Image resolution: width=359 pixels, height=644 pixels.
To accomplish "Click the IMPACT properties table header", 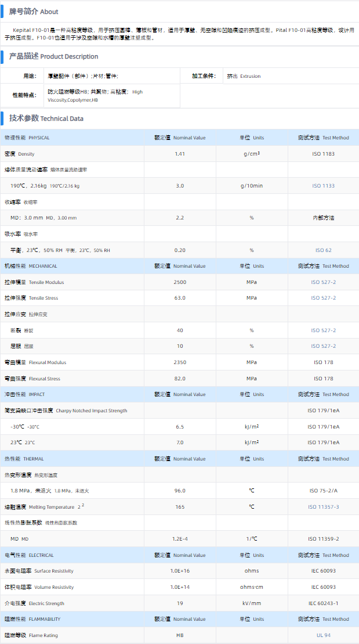I will point(24,394).
